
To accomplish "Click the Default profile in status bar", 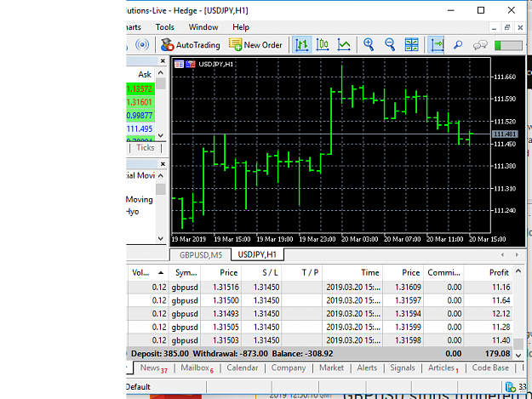I will [138, 387].
